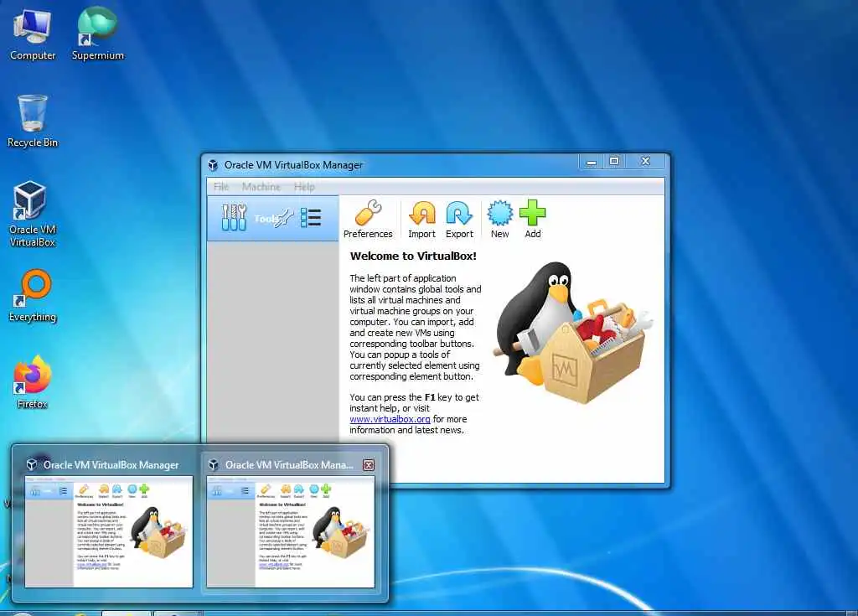Open the Tools list menu icon
The image size is (858, 616).
pyautogui.click(x=311, y=217)
